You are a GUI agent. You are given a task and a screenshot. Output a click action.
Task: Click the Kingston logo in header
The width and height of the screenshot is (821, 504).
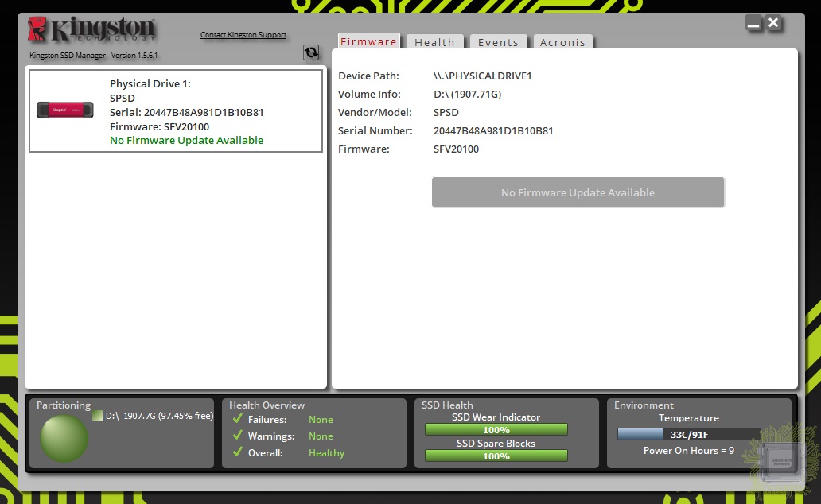tap(91, 30)
